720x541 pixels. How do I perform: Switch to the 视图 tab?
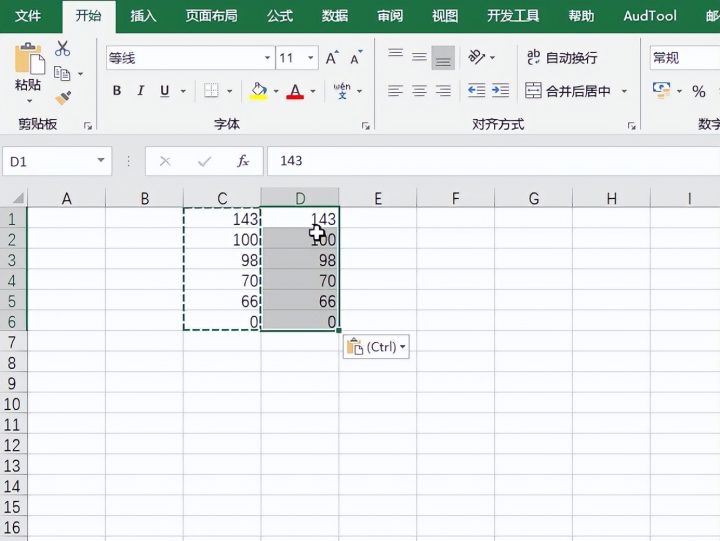click(x=445, y=16)
